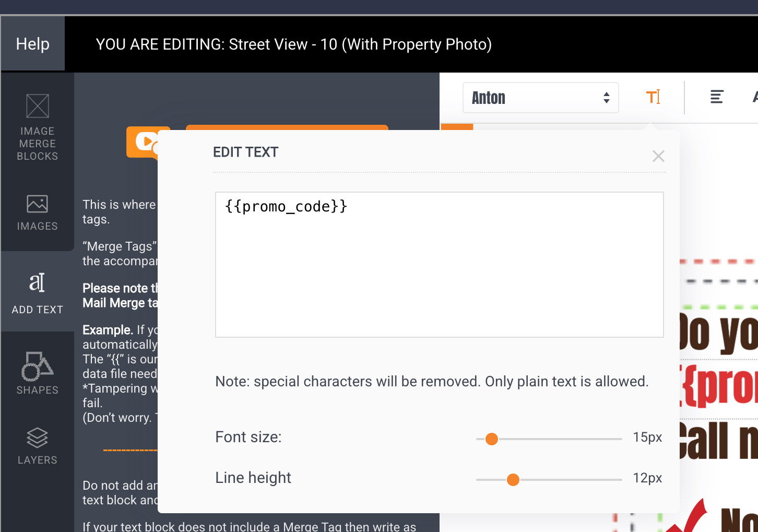Open the Image Merge Blocks panel
This screenshot has height=532, width=758.
(x=38, y=127)
